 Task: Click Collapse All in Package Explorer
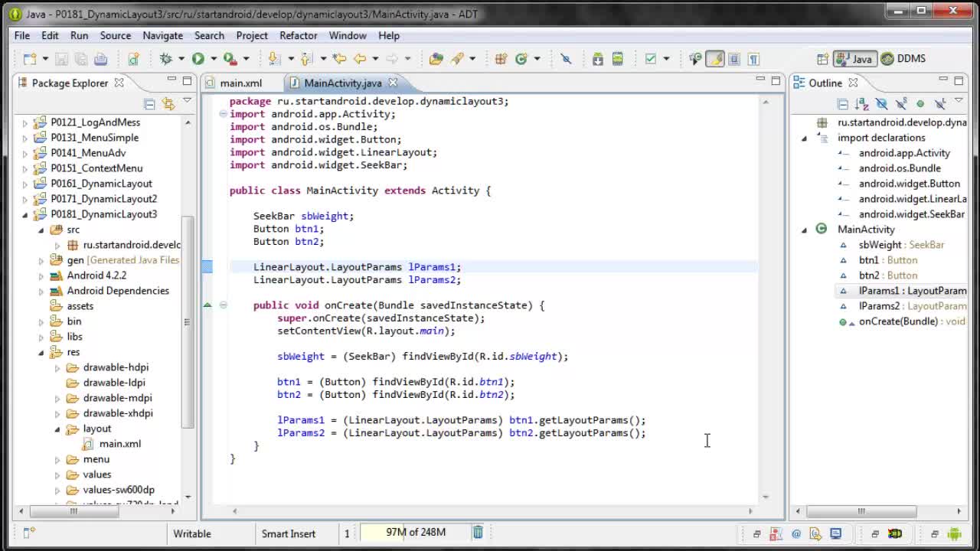point(149,103)
